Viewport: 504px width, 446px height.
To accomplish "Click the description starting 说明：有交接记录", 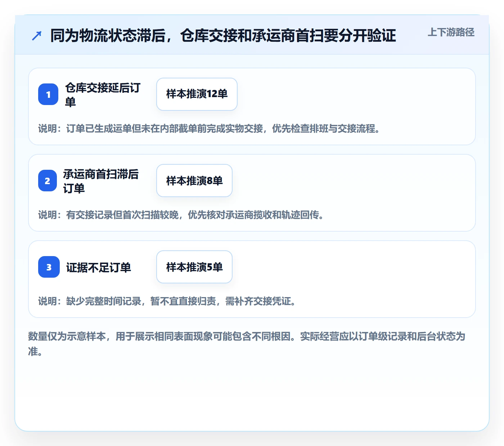I will coord(181,215).
